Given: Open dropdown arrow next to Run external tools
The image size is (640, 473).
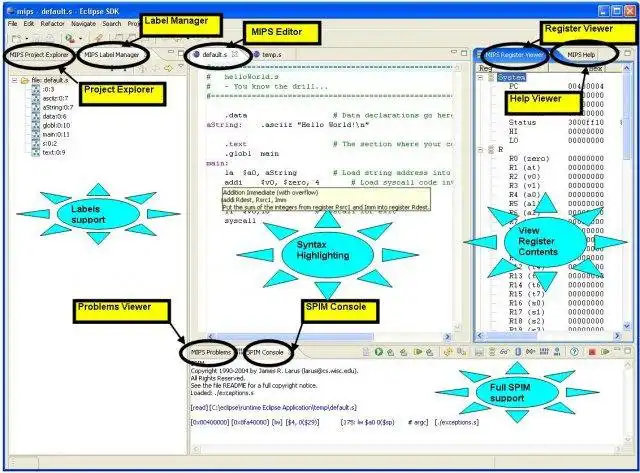Looking at the screenshot, I should click(x=80, y=39).
